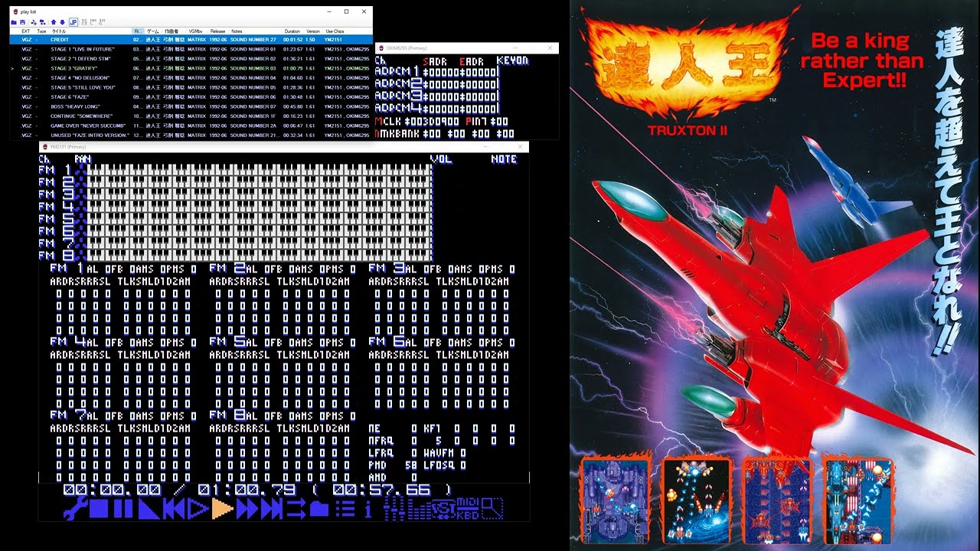Click the Version column header
Screen dimensions: 980x551
(313, 31)
